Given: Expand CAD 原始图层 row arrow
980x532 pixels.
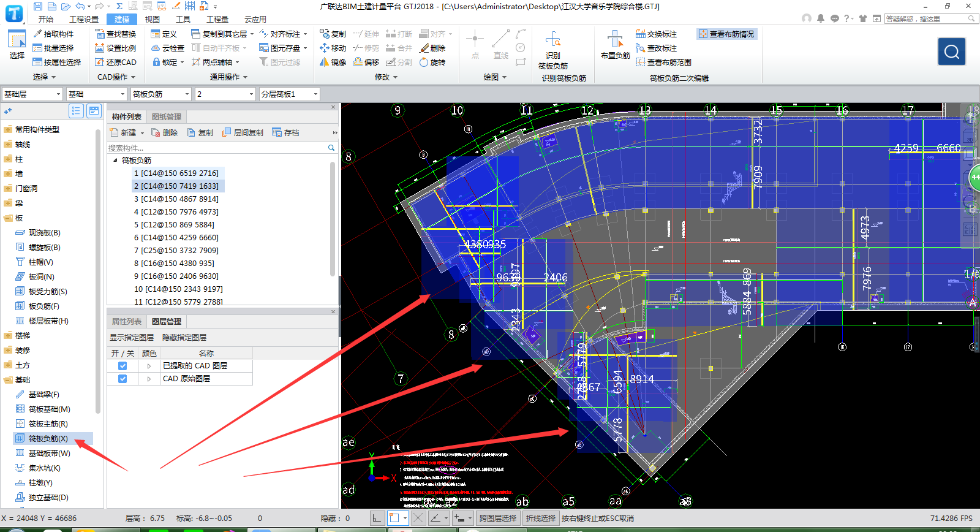Looking at the screenshot, I should click(x=149, y=379).
